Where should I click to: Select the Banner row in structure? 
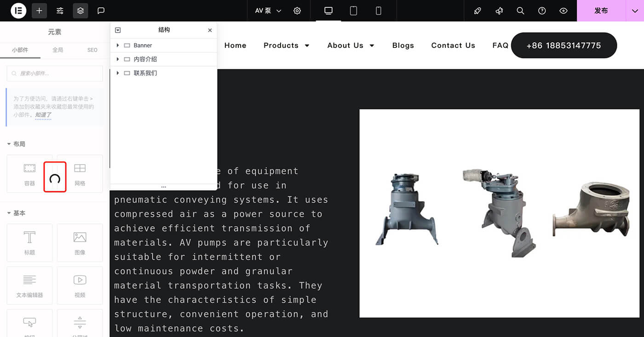point(163,45)
